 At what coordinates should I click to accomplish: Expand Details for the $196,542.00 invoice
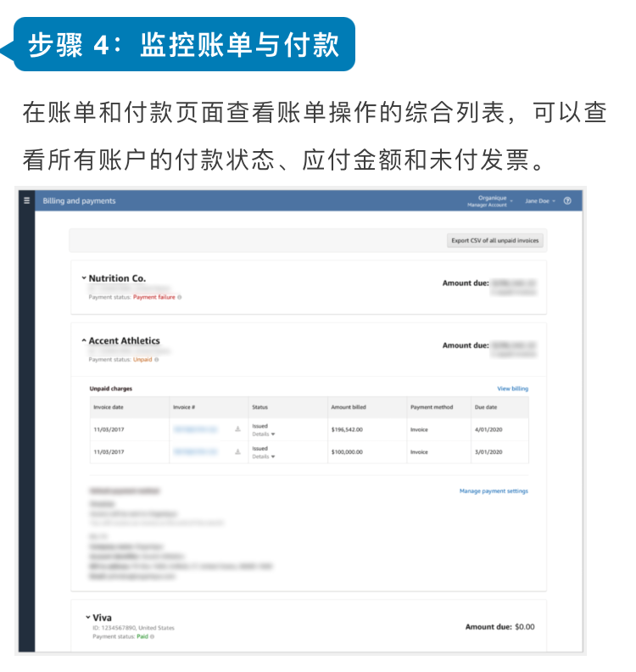point(264,434)
